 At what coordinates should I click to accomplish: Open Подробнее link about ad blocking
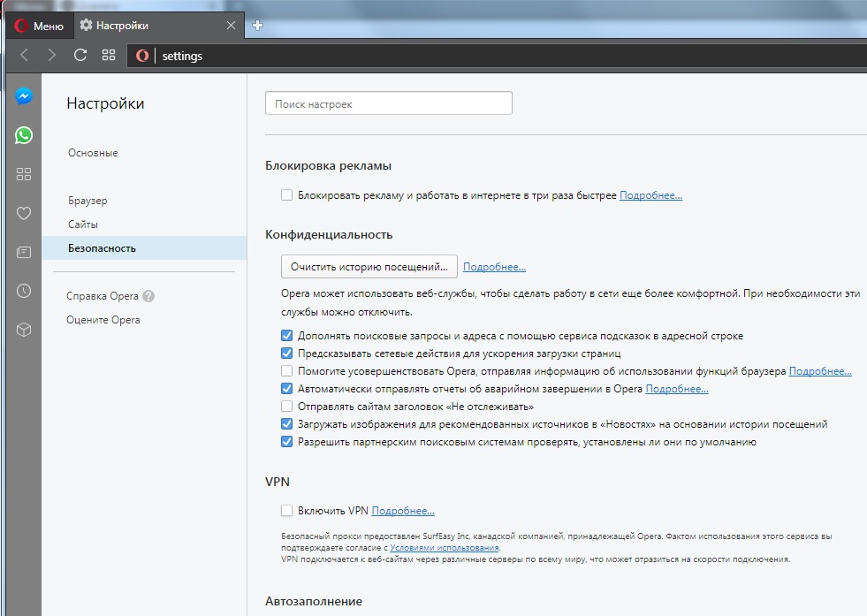(x=650, y=195)
